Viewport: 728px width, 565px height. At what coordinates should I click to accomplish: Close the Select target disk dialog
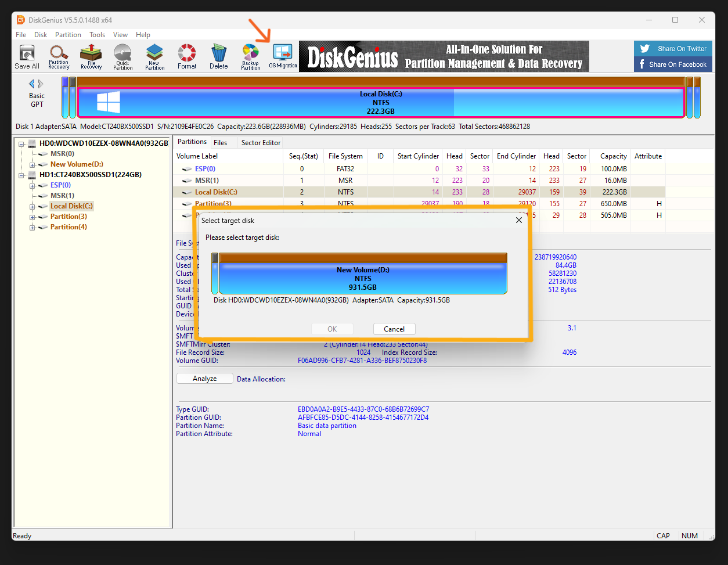tap(519, 220)
